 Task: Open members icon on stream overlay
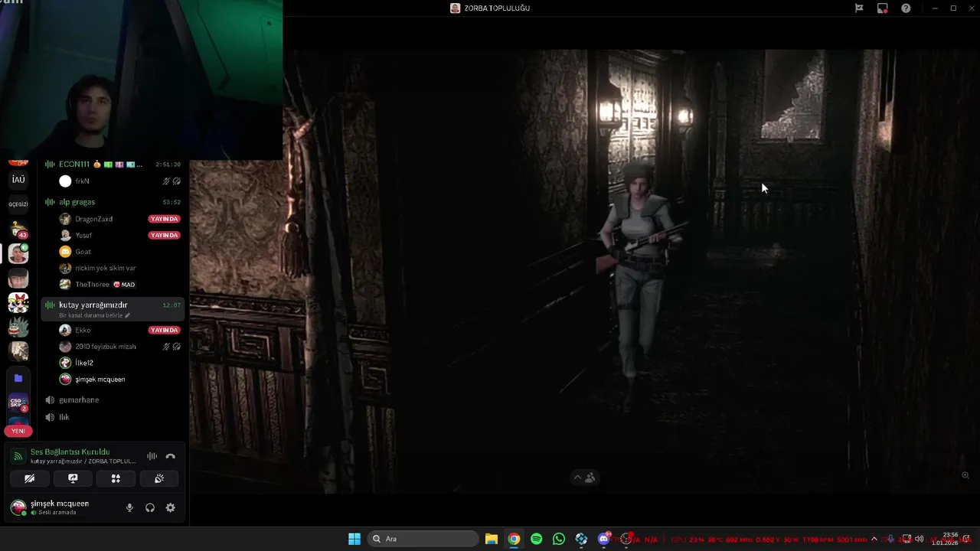[x=590, y=478]
